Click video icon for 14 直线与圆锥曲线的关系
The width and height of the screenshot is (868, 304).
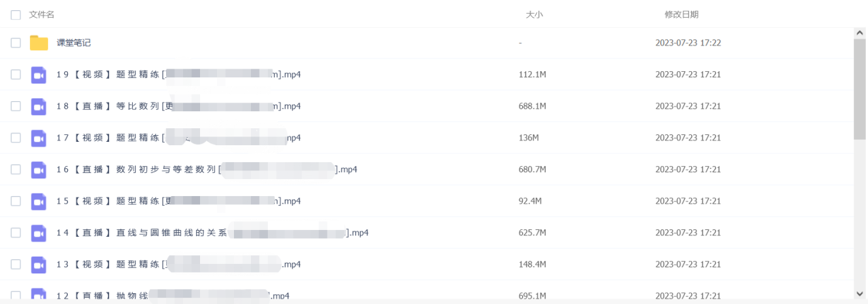(x=39, y=233)
